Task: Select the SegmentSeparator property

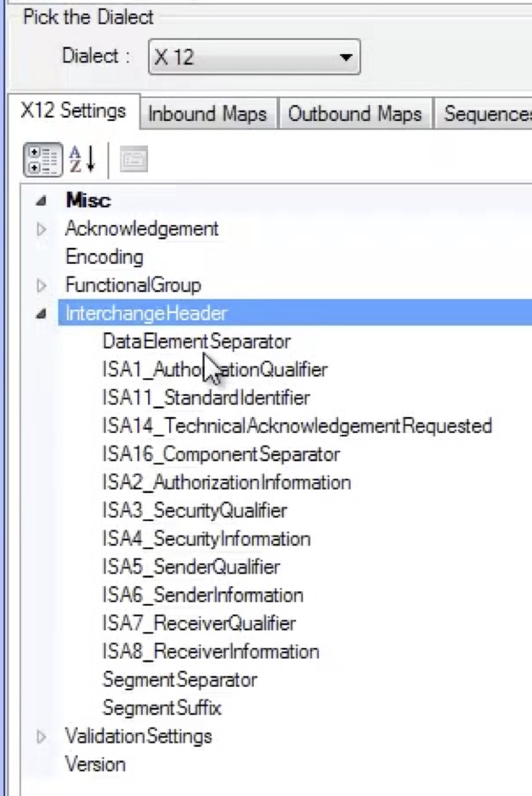Action: tap(179, 680)
